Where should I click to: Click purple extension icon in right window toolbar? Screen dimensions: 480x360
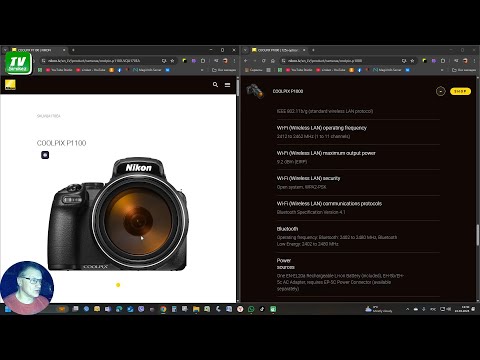[x=434, y=61]
